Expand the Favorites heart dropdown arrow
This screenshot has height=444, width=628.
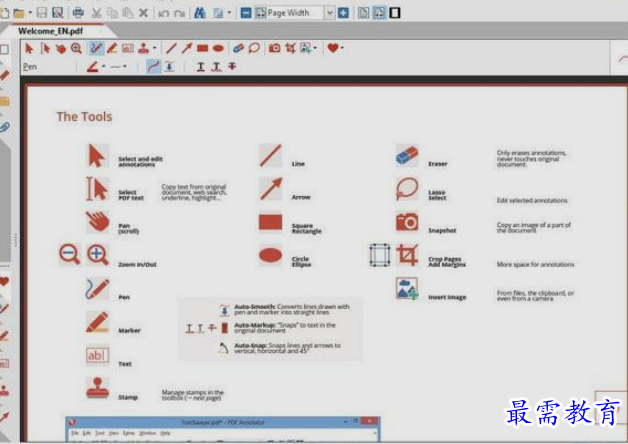342,48
